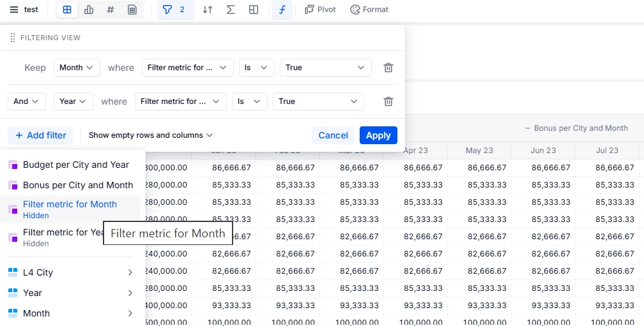644x326 pixels.
Task: Select the number KPI view icon
Action: [x=111, y=10]
